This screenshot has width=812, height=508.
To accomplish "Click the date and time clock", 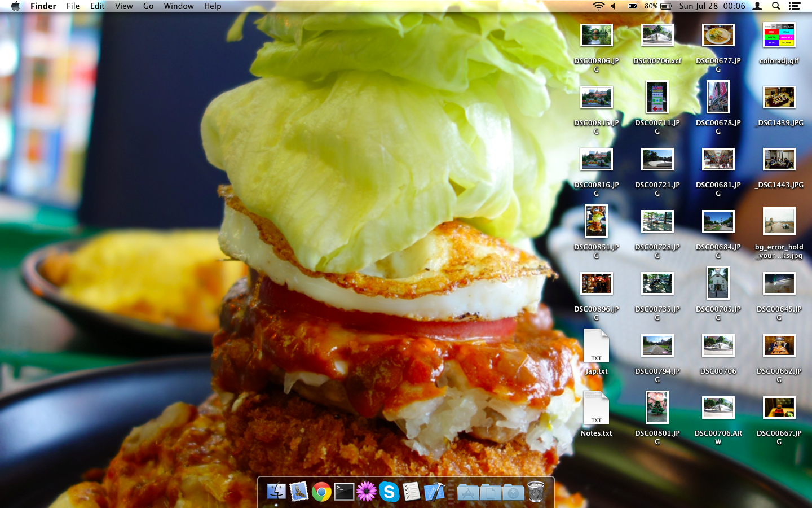I will pyautogui.click(x=712, y=6).
